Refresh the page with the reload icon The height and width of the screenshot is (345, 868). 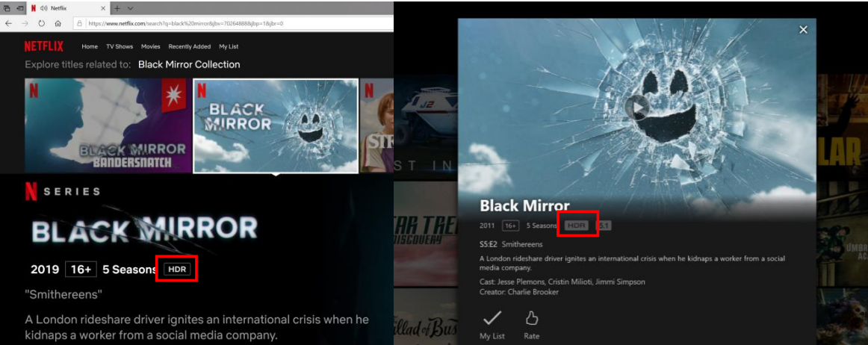pos(42,24)
